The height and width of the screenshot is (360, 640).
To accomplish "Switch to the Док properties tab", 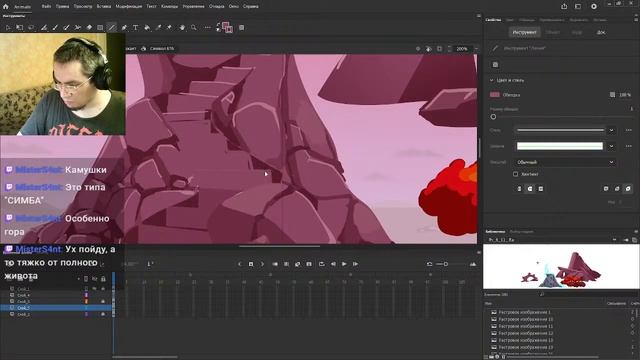I will coord(601,32).
